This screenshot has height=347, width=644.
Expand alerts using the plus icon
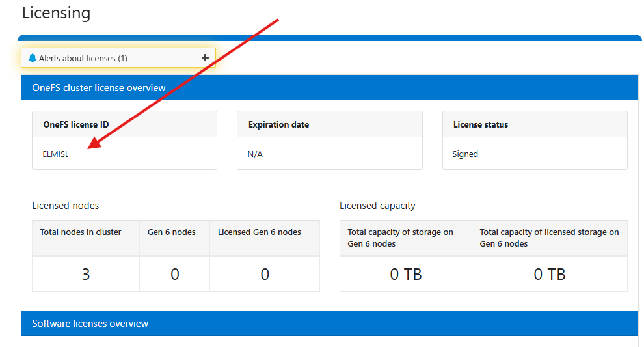205,58
